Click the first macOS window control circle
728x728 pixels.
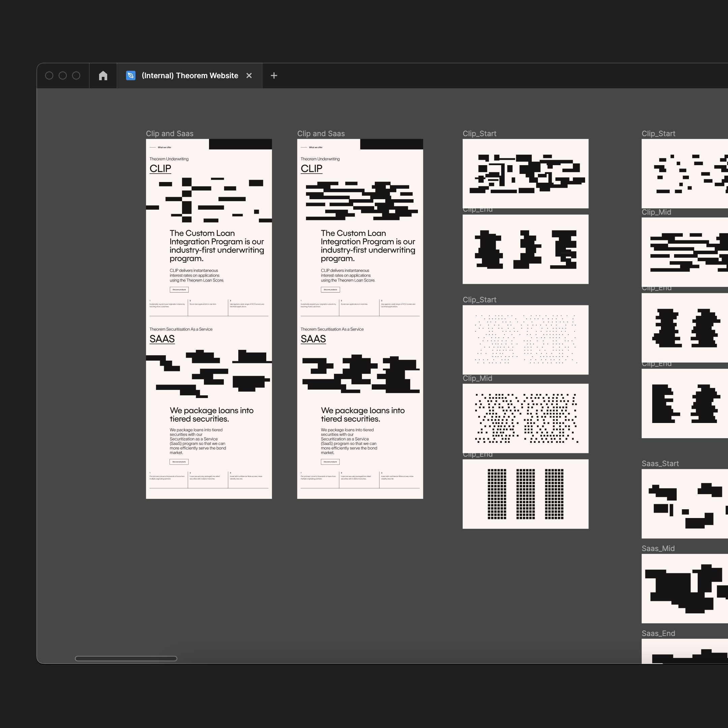49,76
